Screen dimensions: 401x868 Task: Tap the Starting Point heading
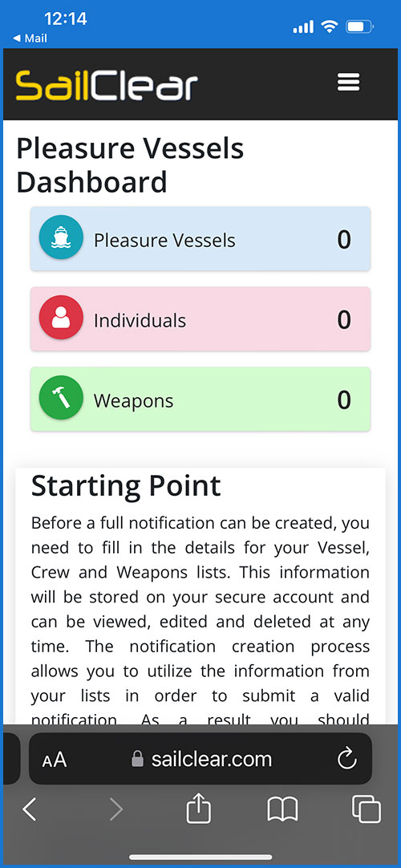126,486
